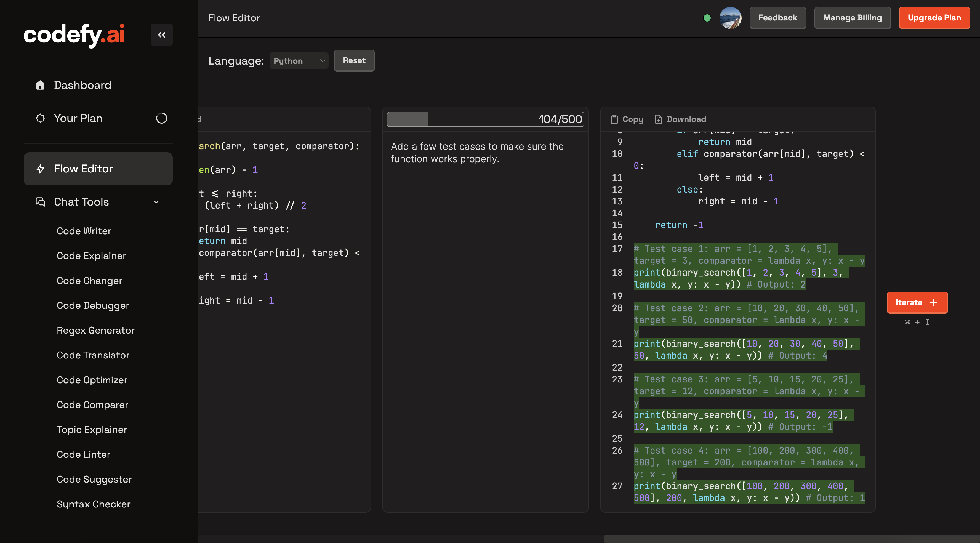Collapse the Chat Tools section chevron
Image resolution: width=980 pixels, height=543 pixels.
pos(156,202)
